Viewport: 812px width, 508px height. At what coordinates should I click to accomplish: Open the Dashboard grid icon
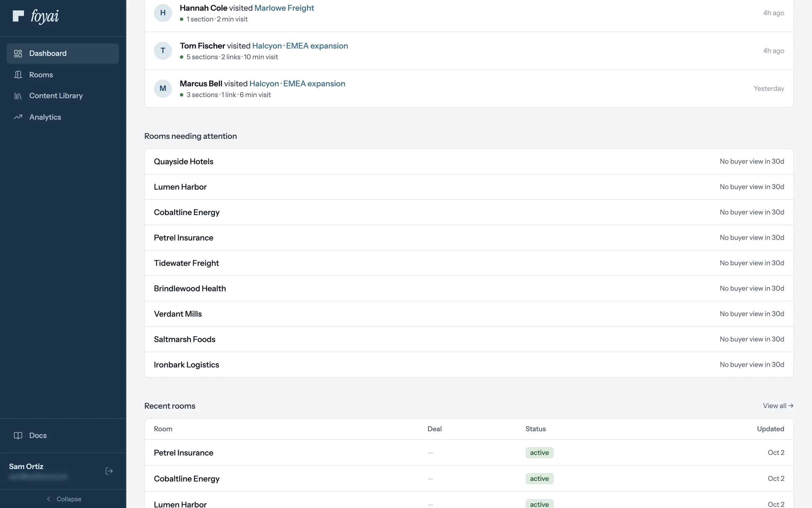pyautogui.click(x=18, y=54)
